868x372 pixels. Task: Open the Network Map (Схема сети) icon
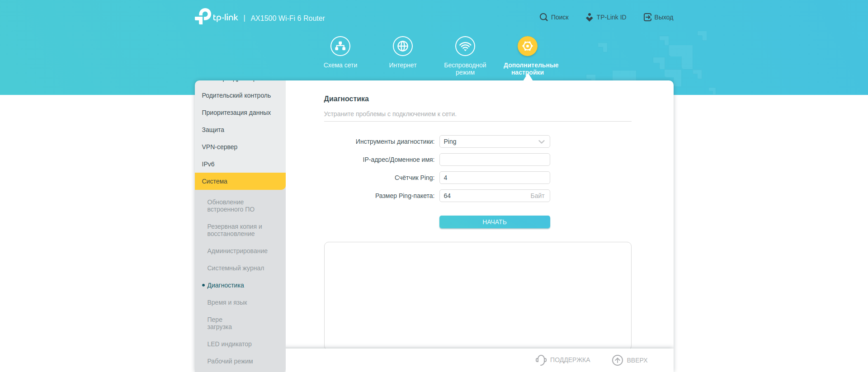pos(340,46)
